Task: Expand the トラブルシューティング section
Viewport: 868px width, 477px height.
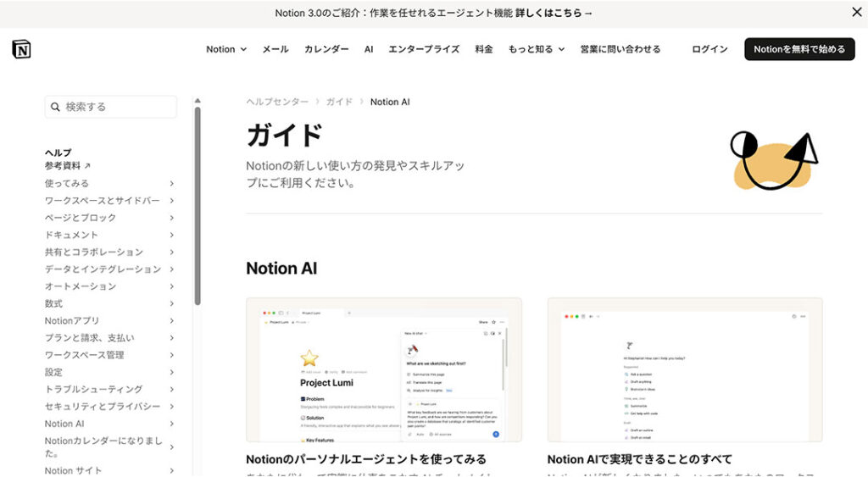Action: [171, 389]
